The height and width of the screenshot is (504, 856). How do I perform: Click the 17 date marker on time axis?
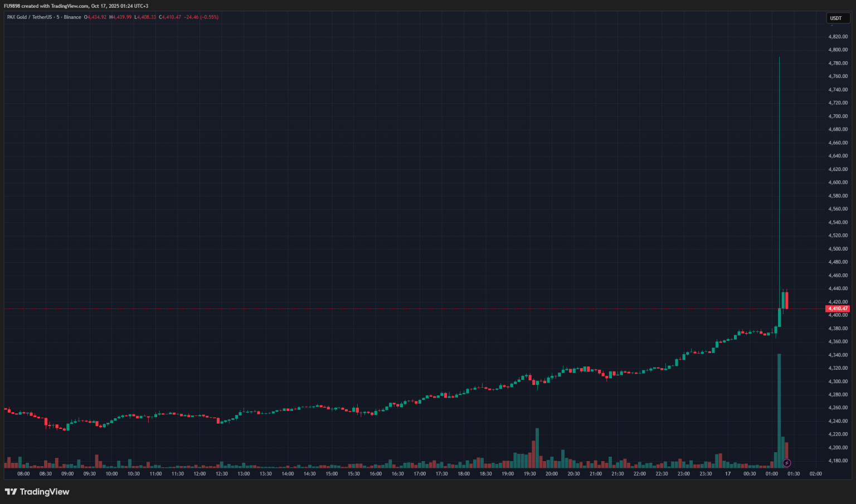(x=728, y=474)
